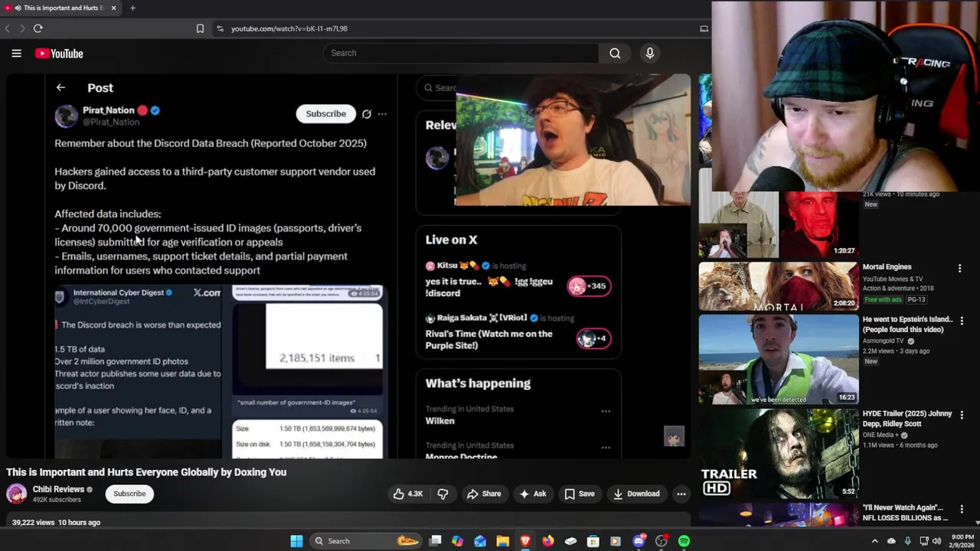The height and width of the screenshot is (551, 980).
Task: Open Mortal Engines video thumbnail
Action: tap(779, 286)
